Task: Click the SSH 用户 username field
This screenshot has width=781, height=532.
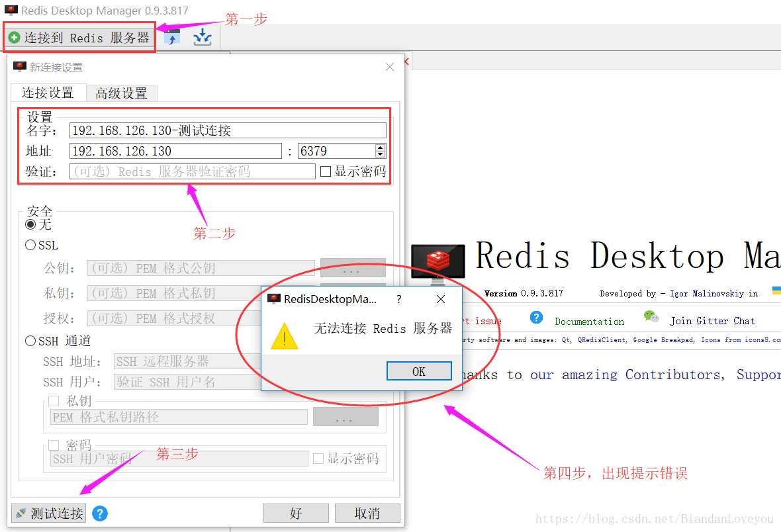Action: point(188,382)
